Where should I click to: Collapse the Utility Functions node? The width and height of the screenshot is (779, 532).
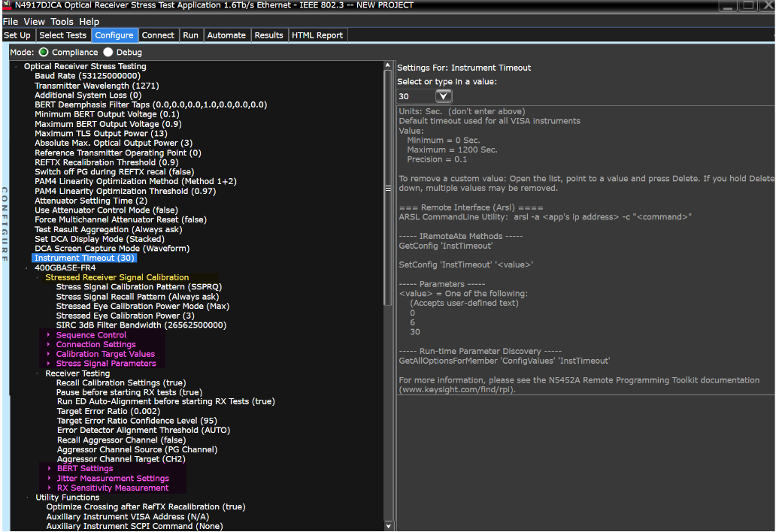pos(27,497)
